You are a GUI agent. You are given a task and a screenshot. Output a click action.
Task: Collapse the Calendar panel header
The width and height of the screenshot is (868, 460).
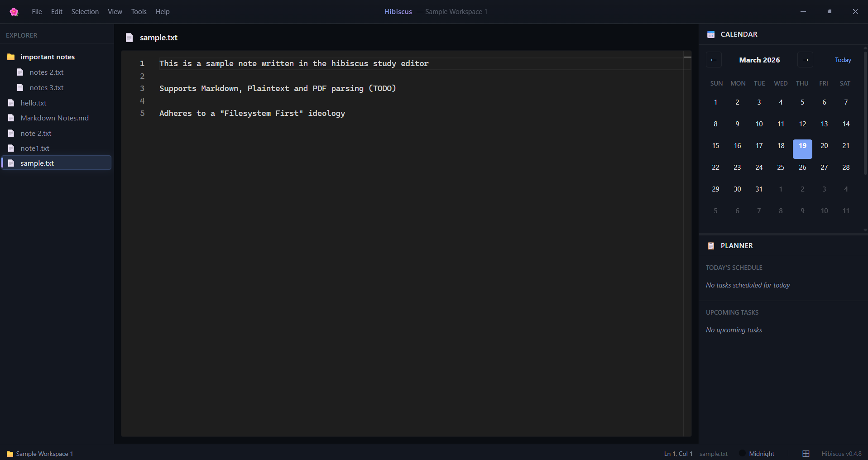point(739,34)
